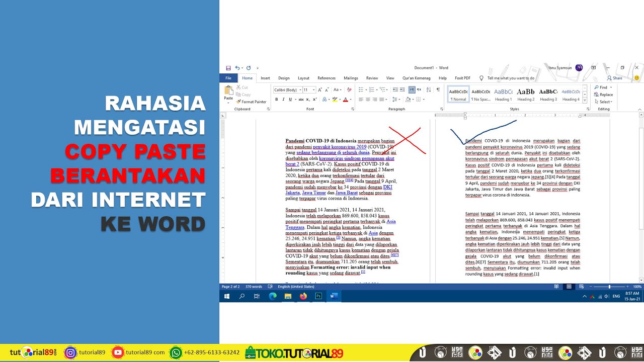Open Microsoft Edge from taskbar
Screen dimensions: 644x362
(x=273, y=296)
